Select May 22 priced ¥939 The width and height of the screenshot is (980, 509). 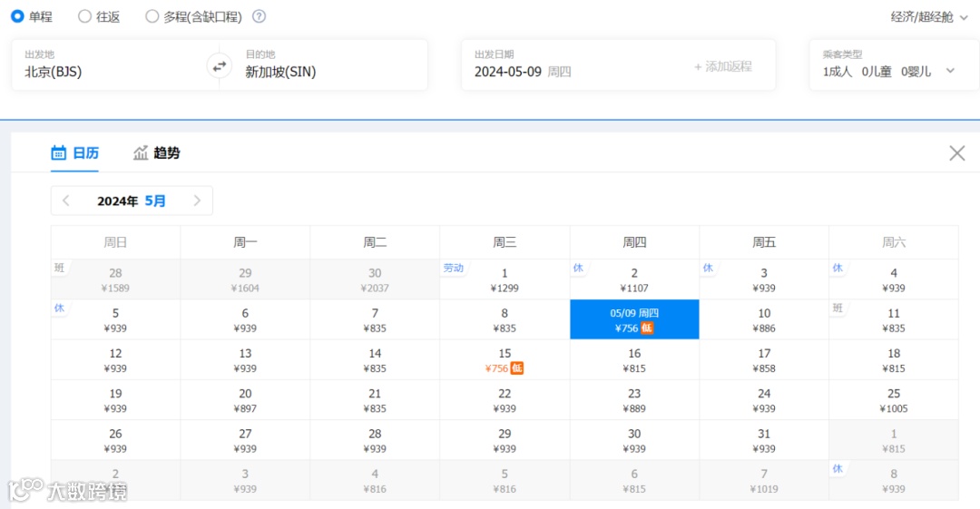click(505, 400)
